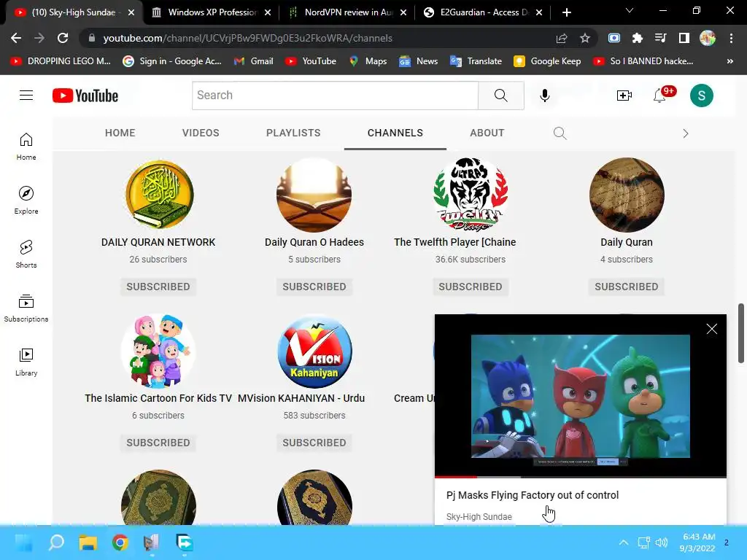The width and height of the screenshot is (747, 560).
Task: Open Chrome extensions puzzle icon
Action: point(638,38)
